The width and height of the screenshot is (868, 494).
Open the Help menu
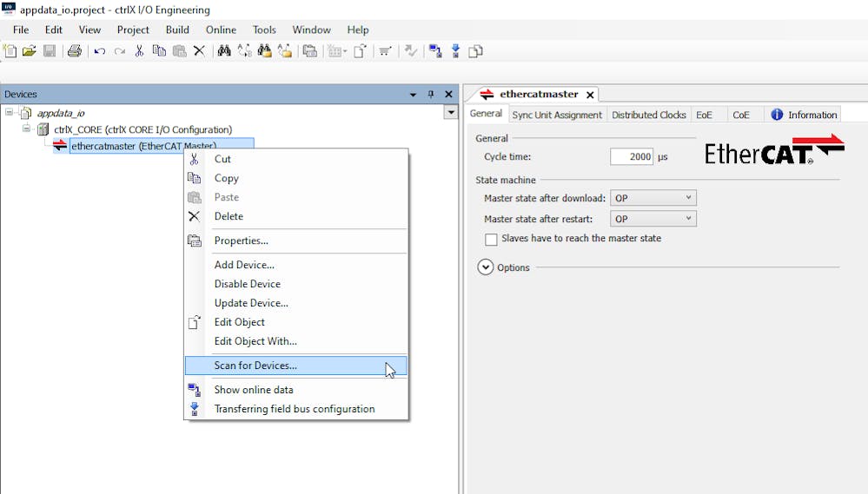point(358,30)
